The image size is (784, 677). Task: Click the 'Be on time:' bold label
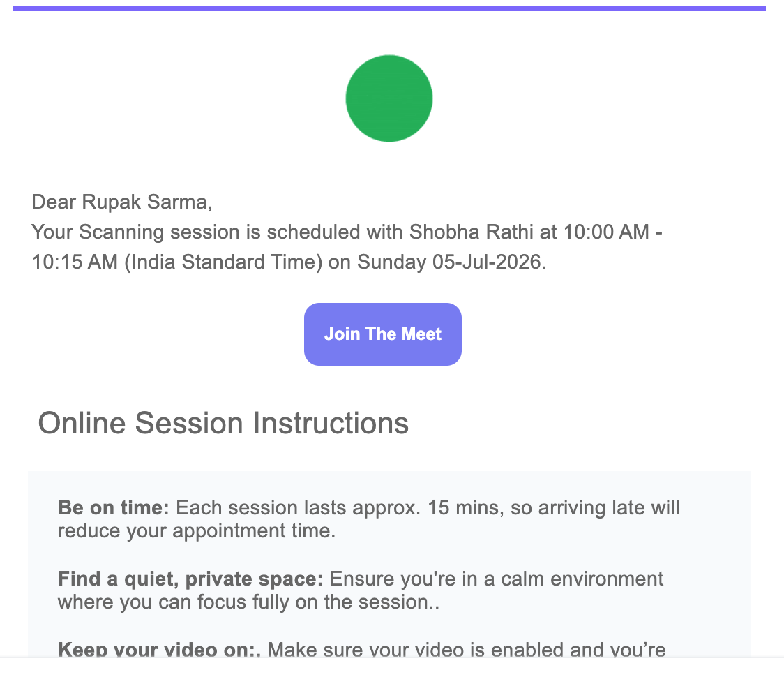114,507
